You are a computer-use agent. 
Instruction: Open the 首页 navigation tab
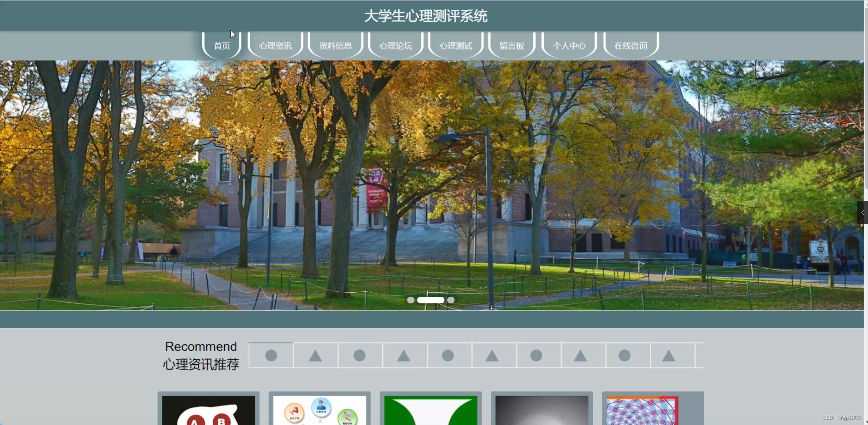coord(222,45)
